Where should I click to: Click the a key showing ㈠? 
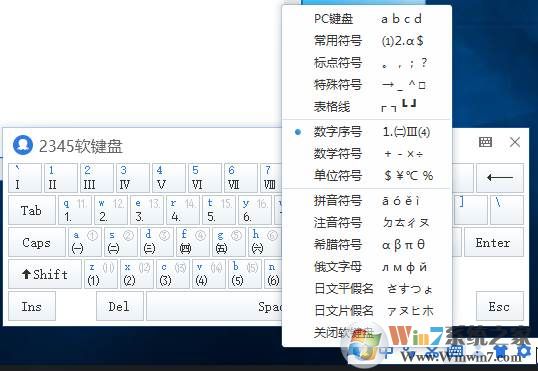click(x=85, y=242)
